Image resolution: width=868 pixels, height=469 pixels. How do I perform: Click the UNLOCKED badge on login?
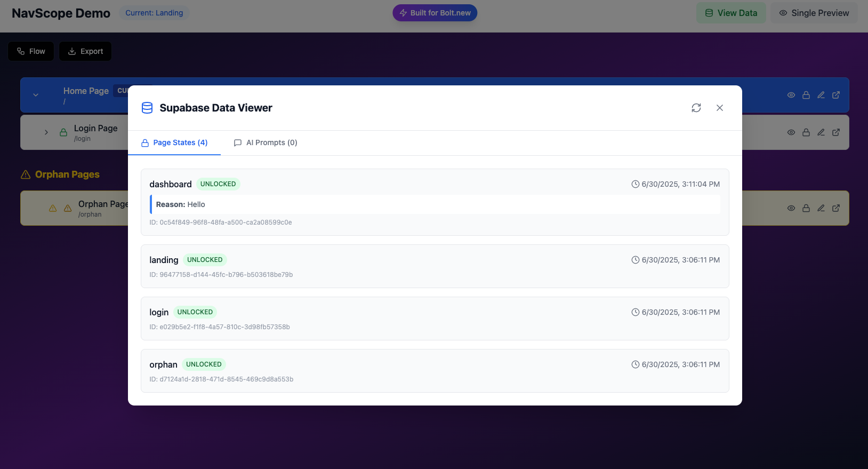pos(195,312)
